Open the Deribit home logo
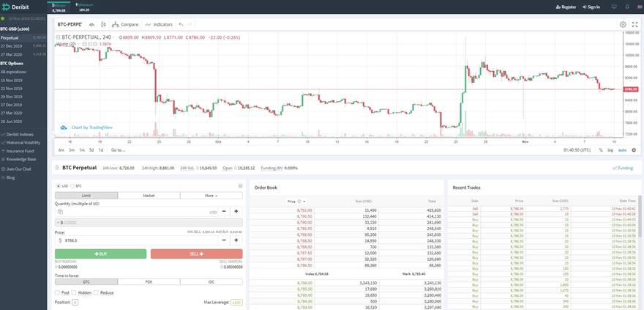Image resolution: width=644 pixels, height=310 pixels. (x=15, y=7)
